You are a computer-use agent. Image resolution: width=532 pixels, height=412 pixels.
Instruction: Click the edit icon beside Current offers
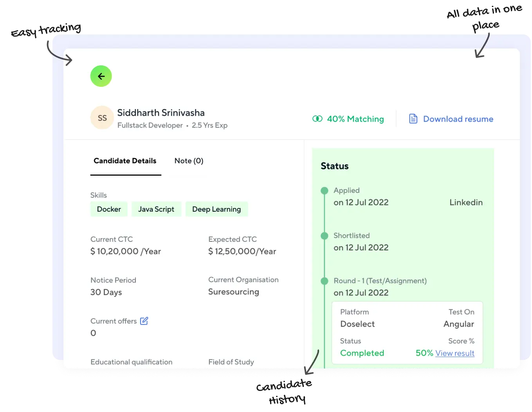(144, 321)
